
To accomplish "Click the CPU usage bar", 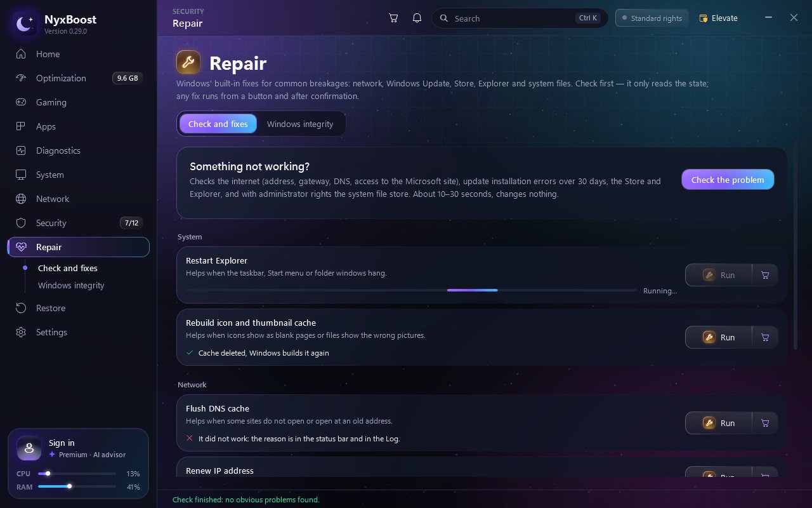I will [77, 473].
